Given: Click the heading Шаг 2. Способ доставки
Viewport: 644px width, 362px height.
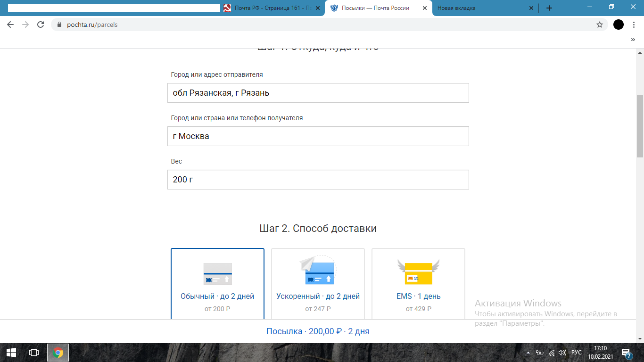Looking at the screenshot, I should 318,229.
